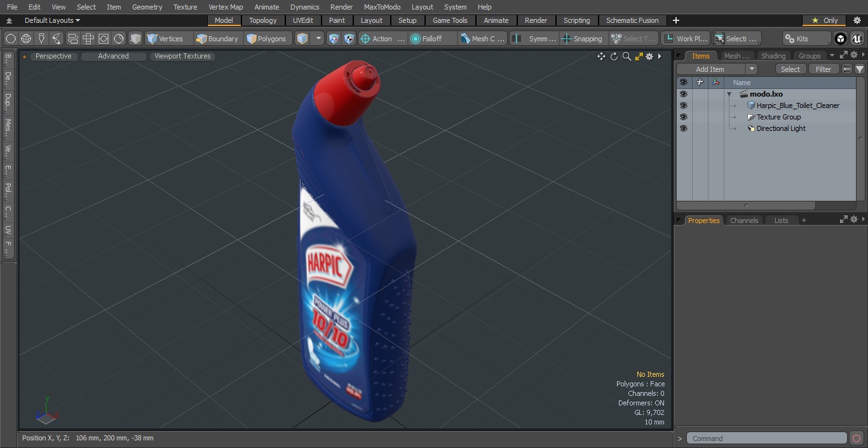The height and width of the screenshot is (448, 868).
Task: Select the Harpic_Blue_Toilet_Cleaner item
Action: tap(798, 105)
